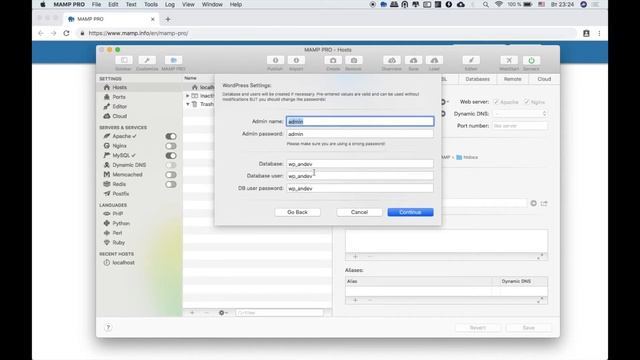Open a new browser tab
Image resolution: width=640 pixels, height=360 pixels.
tap(168, 19)
